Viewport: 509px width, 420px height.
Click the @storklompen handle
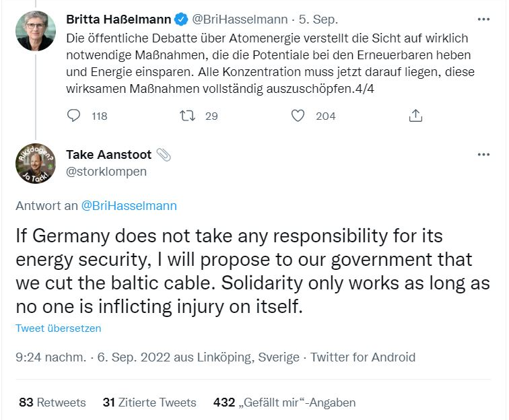[106, 172]
